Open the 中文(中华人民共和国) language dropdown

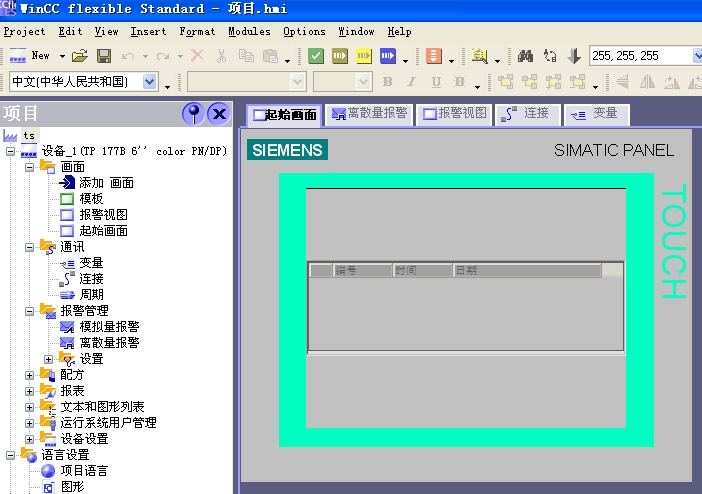point(151,81)
